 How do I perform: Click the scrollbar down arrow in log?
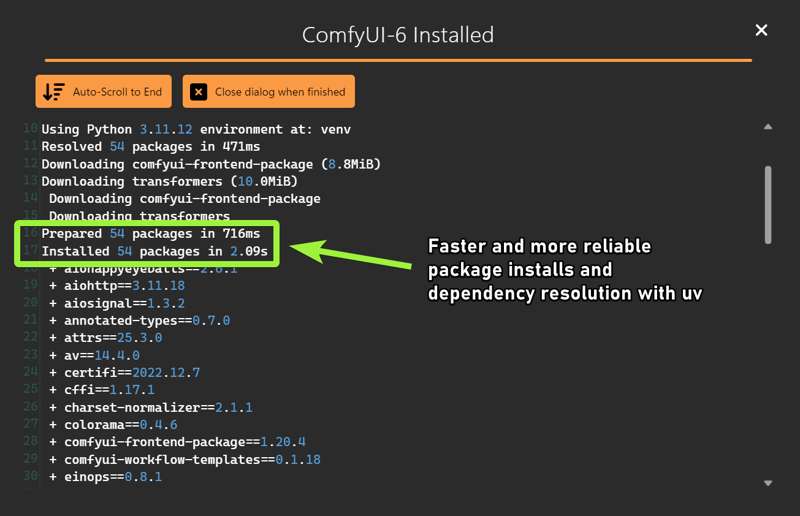coord(768,483)
